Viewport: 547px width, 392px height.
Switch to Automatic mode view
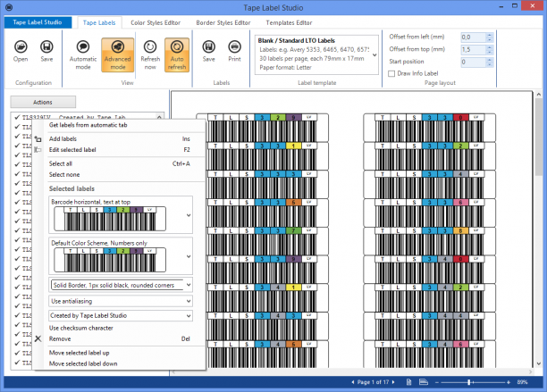83,55
